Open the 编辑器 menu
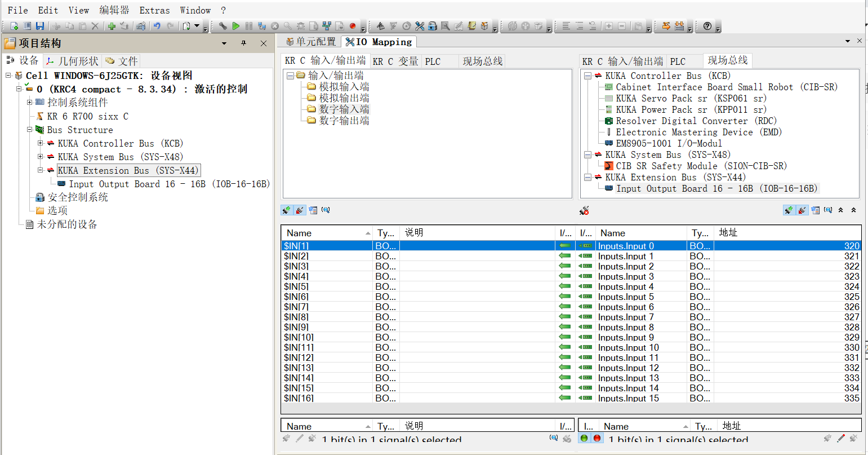 (x=114, y=10)
